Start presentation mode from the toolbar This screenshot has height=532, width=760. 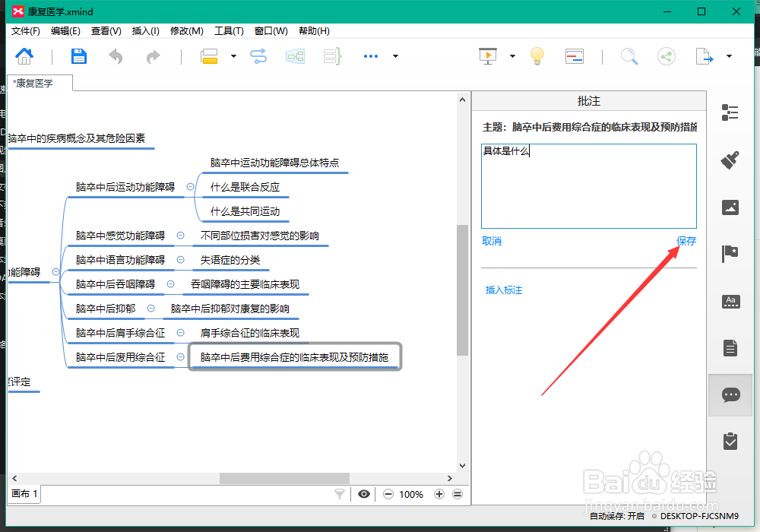coord(488,55)
